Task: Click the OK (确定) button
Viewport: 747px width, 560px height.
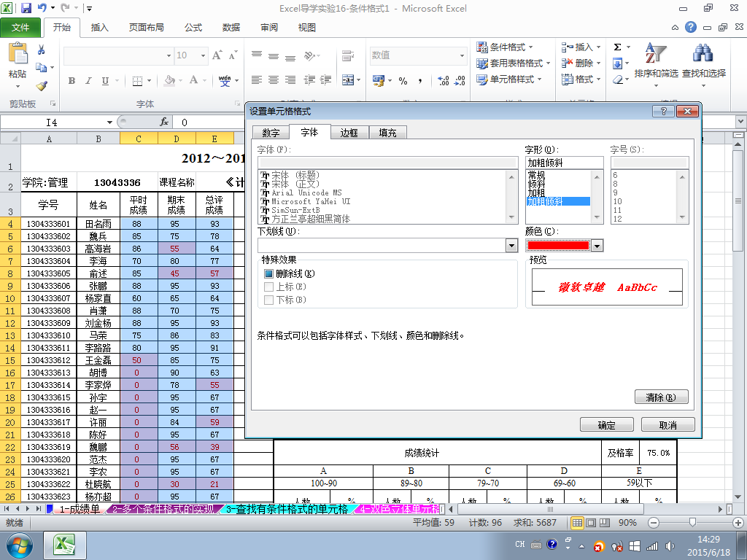Action: 606,425
